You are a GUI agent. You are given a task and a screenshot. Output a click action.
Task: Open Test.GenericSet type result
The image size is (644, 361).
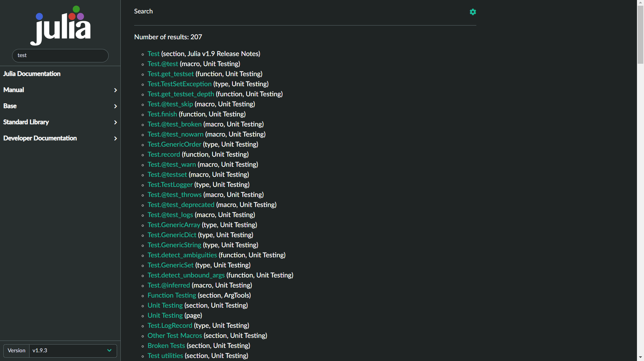[x=170, y=265]
